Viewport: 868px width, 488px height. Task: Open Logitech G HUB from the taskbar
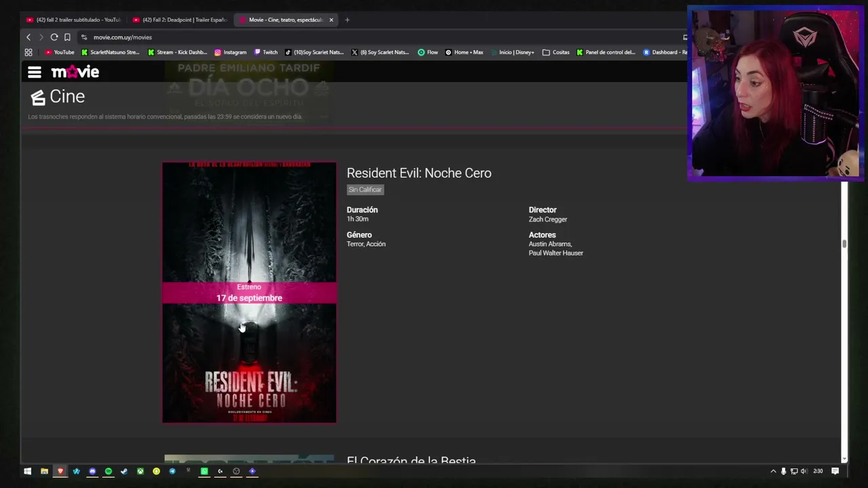point(220,471)
